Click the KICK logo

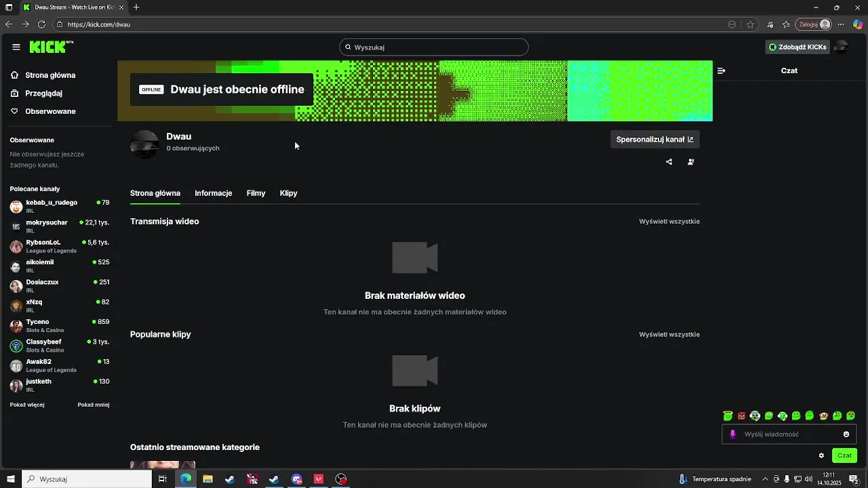[51, 47]
